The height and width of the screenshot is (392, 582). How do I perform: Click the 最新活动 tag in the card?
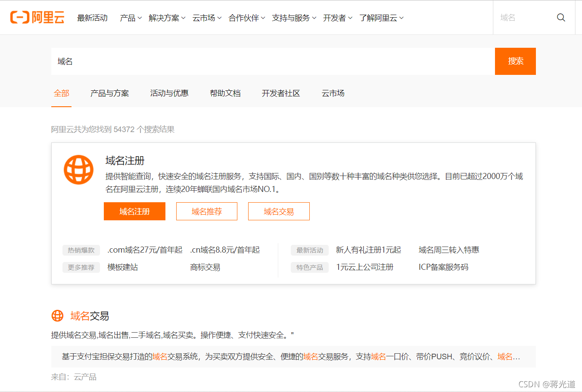click(310, 250)
